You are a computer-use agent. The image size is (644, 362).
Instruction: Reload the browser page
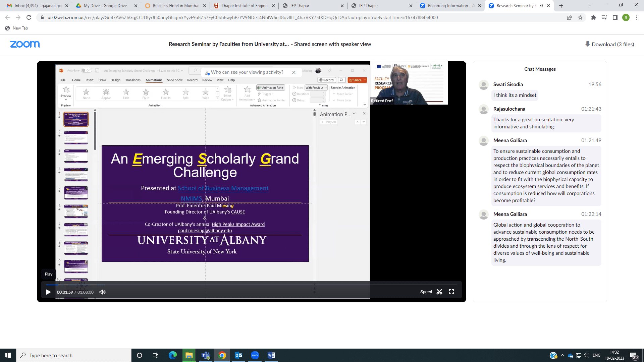tap(29, 17)
